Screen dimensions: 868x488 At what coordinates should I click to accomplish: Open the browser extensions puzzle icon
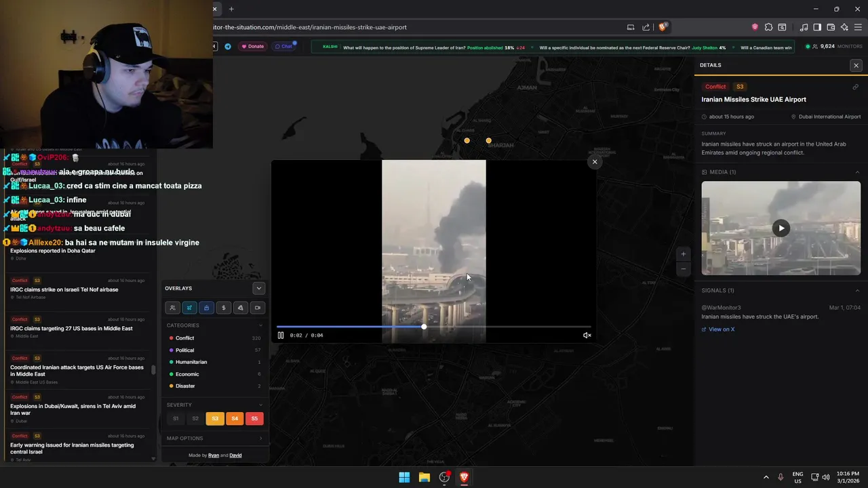point(768,27)
